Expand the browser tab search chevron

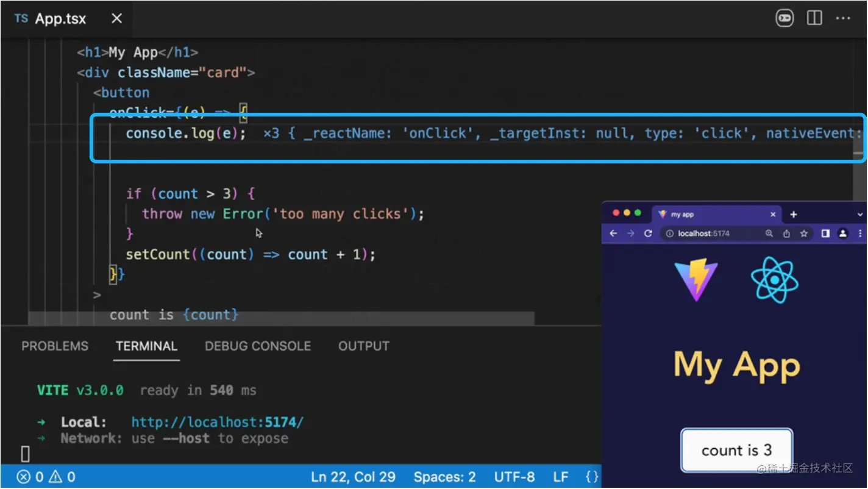(x=860, y=215)
